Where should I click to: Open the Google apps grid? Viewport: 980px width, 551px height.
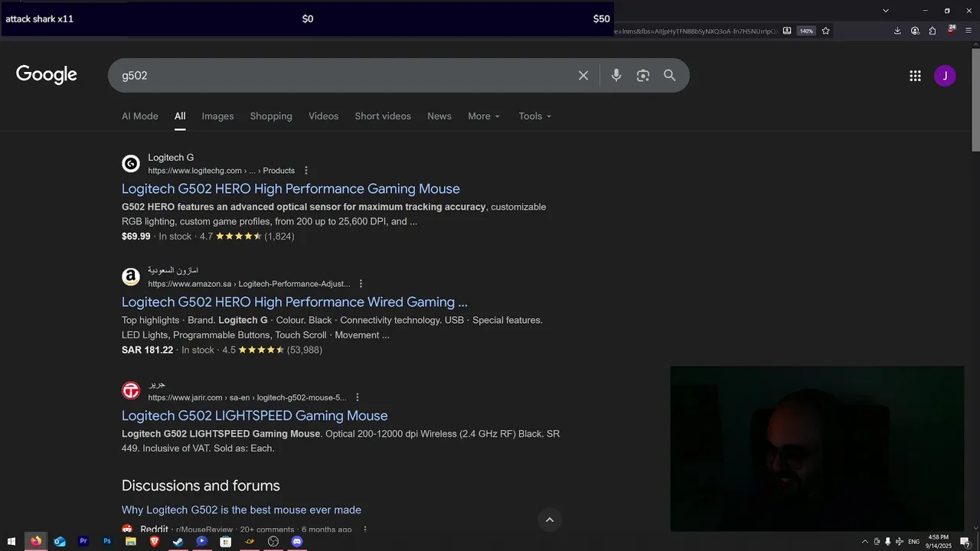[x=915, y=76]
